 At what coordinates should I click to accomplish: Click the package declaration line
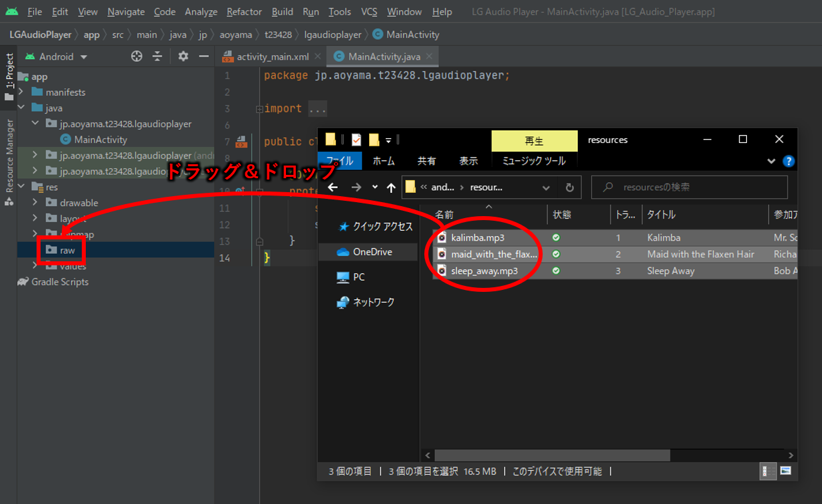[x=387, y=76]
